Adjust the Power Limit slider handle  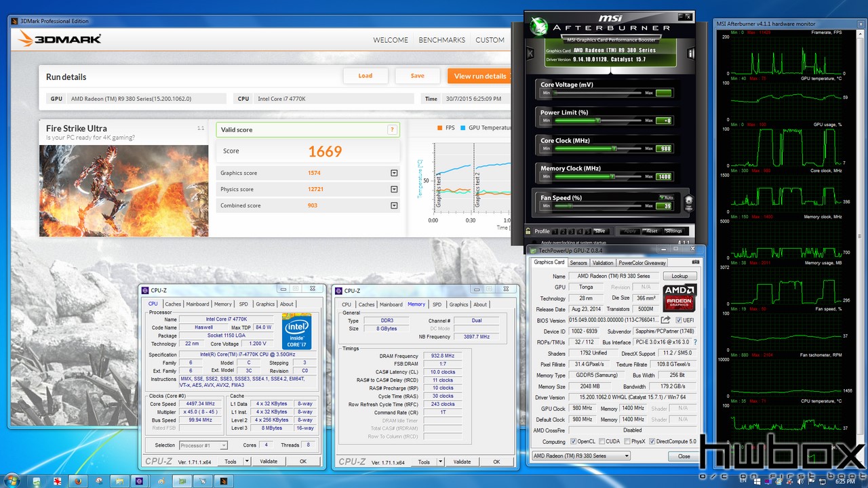(598, 120)
